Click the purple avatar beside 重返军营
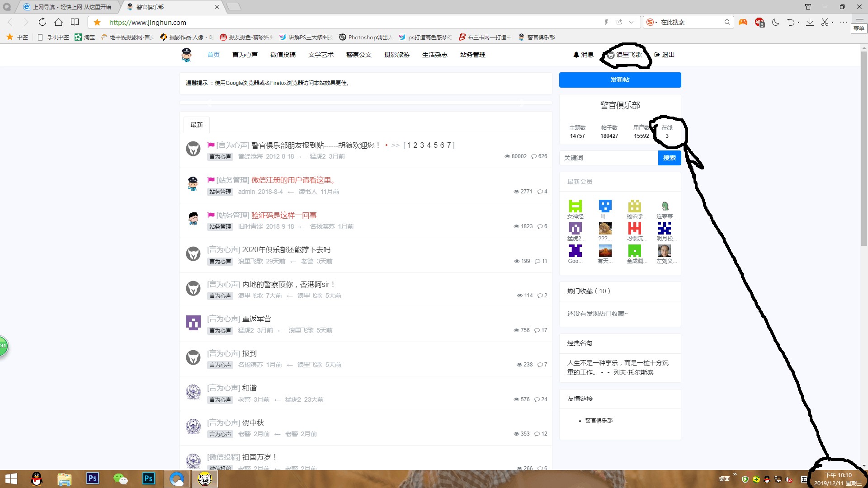This screenshot has width=868, height=488. pos(193,323)
